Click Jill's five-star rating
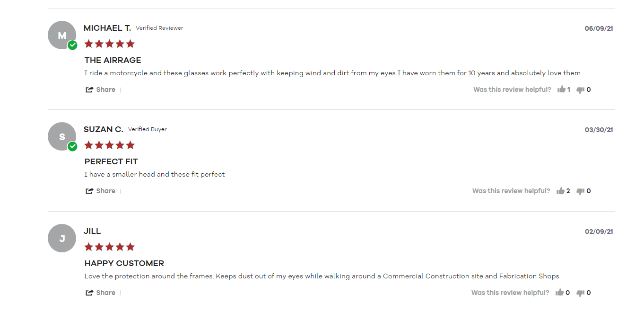644x312 pixels. pos(109,247)
